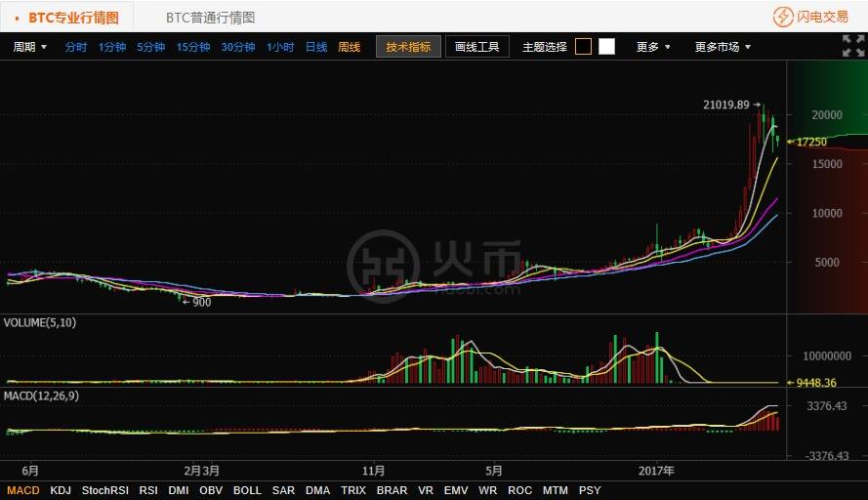This screenshot has height=500, width=868.
Task: Click the 17250 current price marker
Action: click(x=811, y=142)
